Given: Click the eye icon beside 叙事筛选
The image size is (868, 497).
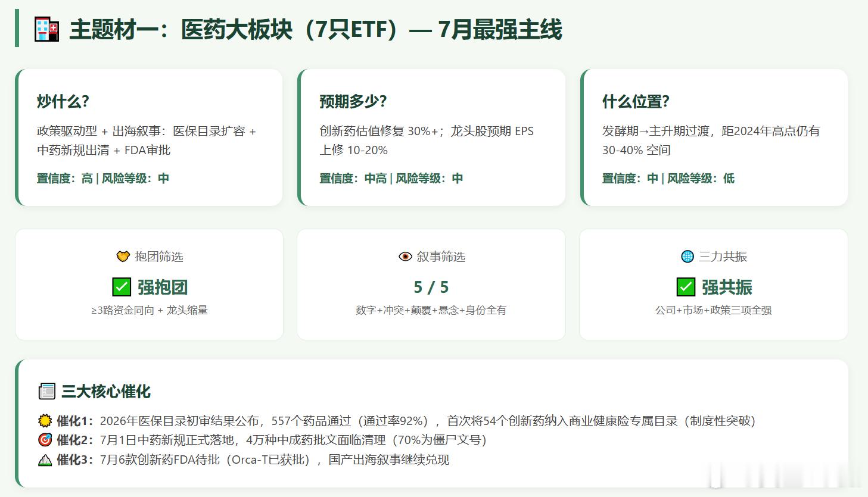Looking at the screenshot, I should [x=405, y=257].
